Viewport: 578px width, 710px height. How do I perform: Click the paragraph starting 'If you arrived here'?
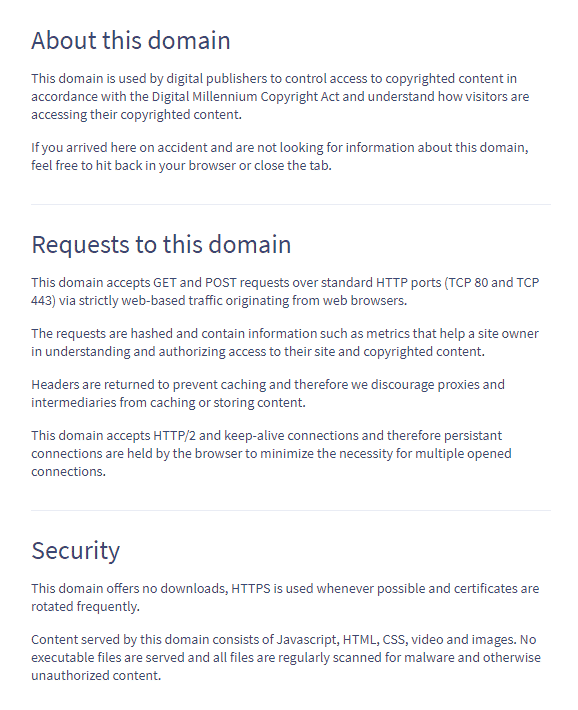pos(279,156)
